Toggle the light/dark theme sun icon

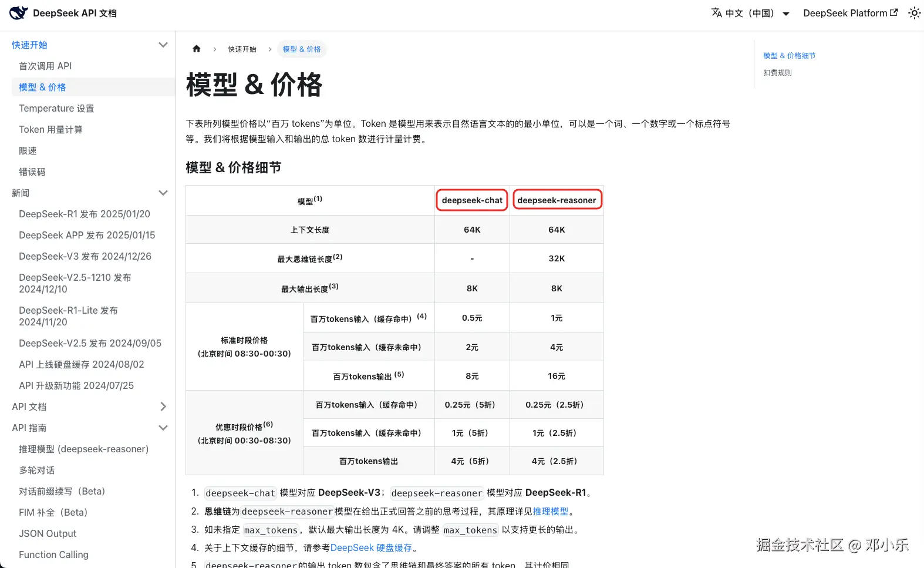pyautogui.click(x=914, y=13)
